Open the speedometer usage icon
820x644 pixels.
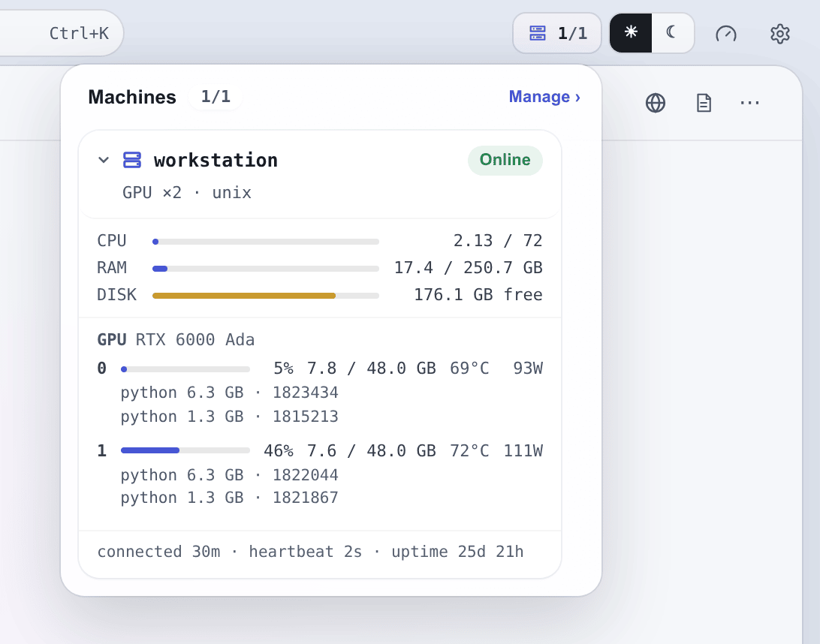[726, 34]
